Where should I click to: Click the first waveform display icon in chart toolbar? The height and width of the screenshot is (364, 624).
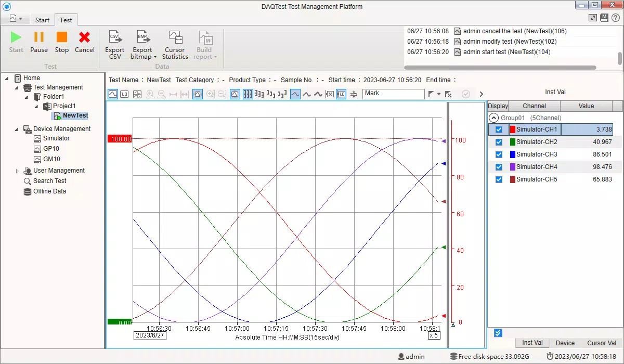113,94
